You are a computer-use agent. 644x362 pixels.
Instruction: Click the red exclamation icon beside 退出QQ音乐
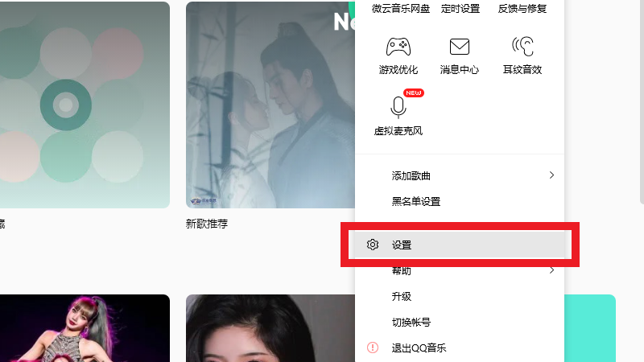(x=373, y=348)
